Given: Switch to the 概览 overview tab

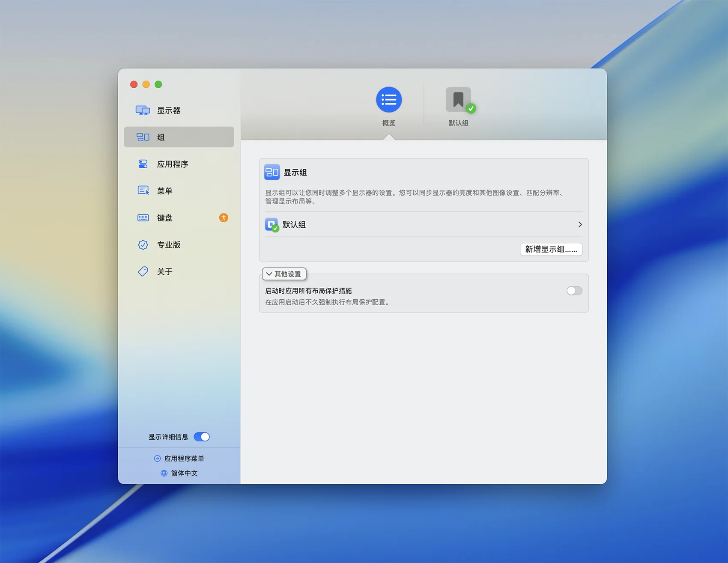Looking at the screenshot, I should click(389, 100).
